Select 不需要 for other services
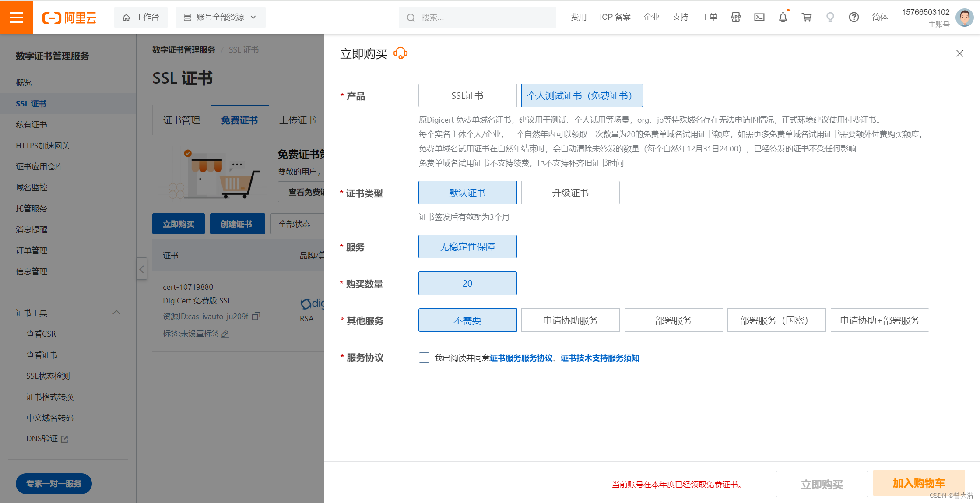This screenshot has height=503, width=980. [x=467, y=320]
